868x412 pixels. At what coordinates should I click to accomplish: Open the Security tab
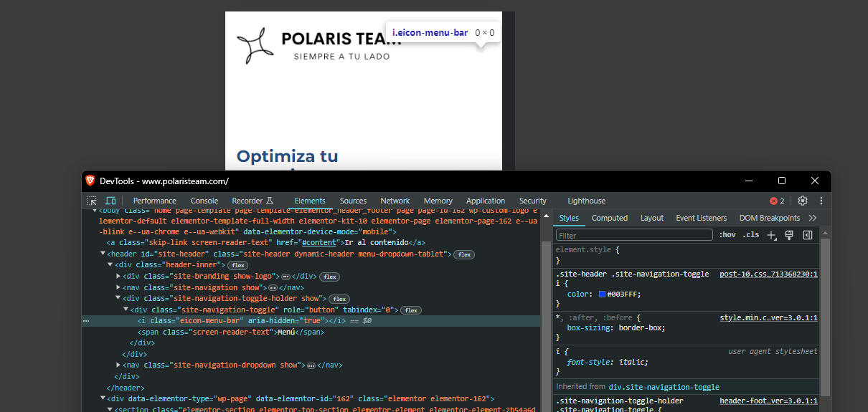pos(533,201)
